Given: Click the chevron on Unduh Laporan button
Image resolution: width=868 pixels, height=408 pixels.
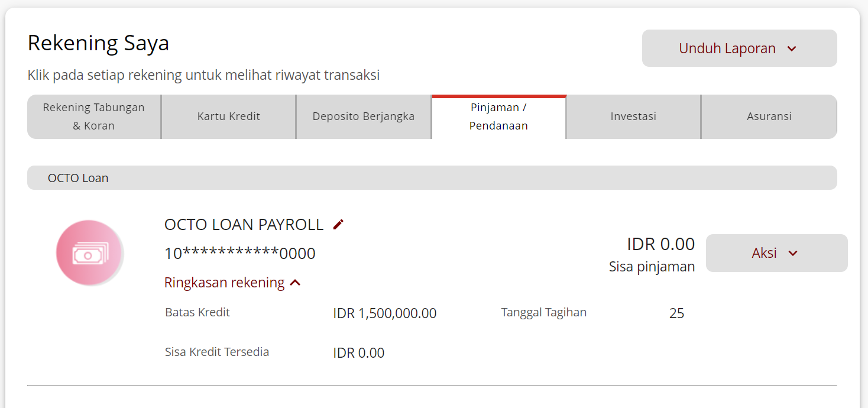Looking at the screenshot, I should tap(793, 48).
